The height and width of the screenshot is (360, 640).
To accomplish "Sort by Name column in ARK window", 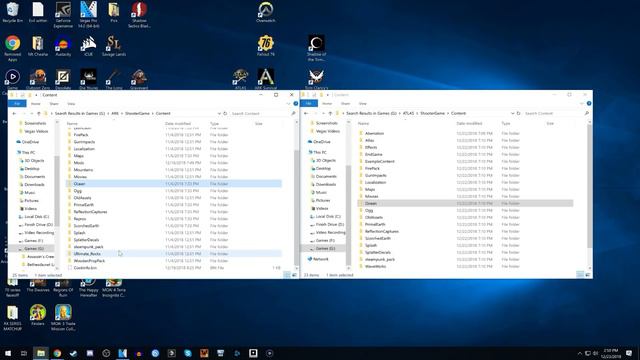I will tap(72, 123).
